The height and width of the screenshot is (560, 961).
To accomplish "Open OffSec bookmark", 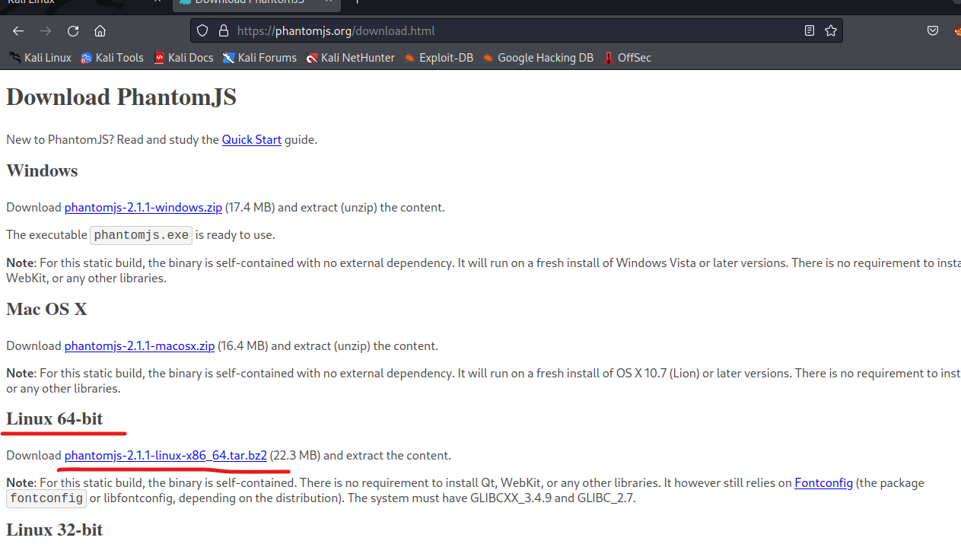I will coord(627,58).
